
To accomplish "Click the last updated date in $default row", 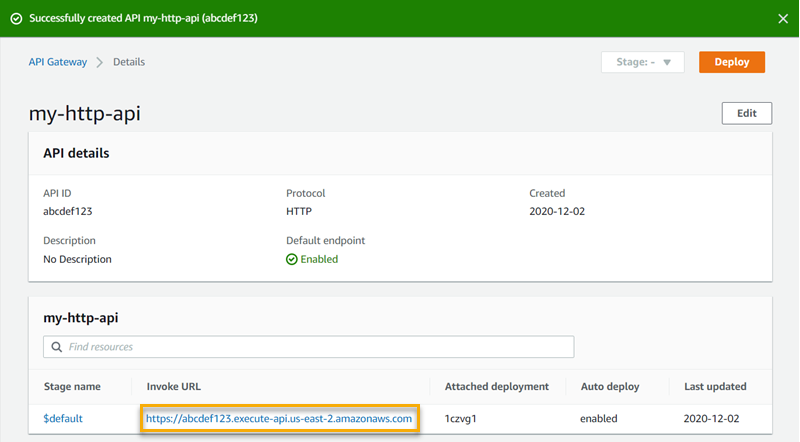I will pyautogui.click(x=711, y=419).
